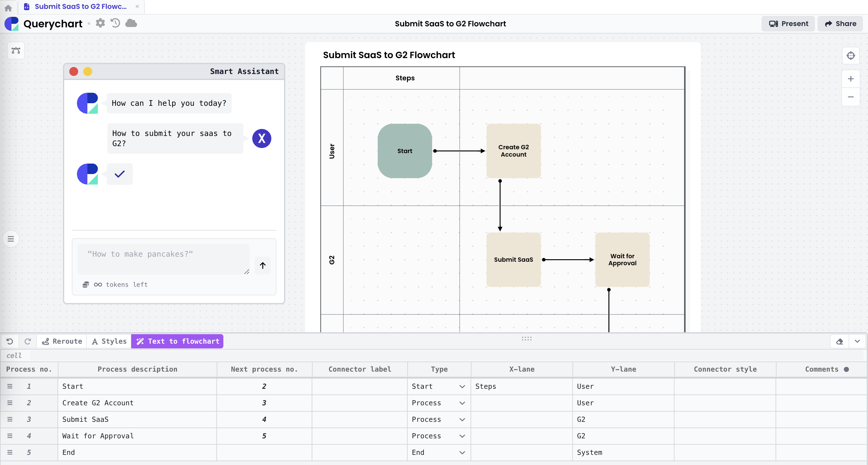Click the cloud sync icon
This screenshot has width=868, height=465.
point(131,23)
